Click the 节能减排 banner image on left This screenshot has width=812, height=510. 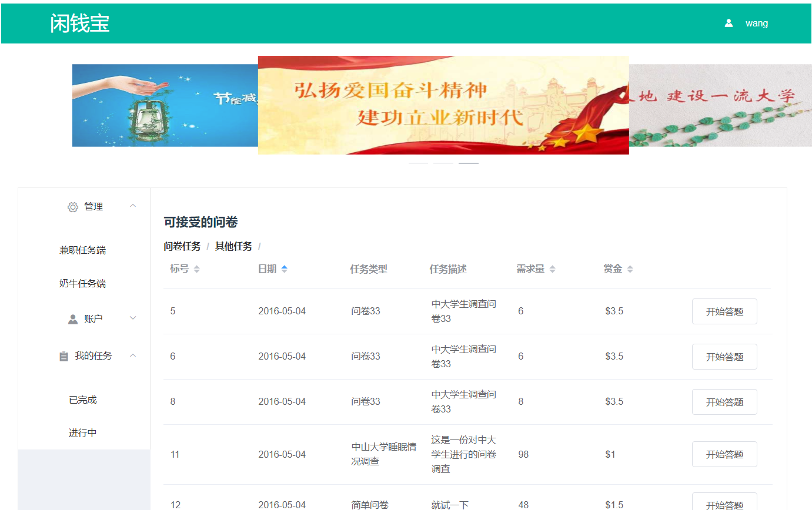tap(165, 105)
